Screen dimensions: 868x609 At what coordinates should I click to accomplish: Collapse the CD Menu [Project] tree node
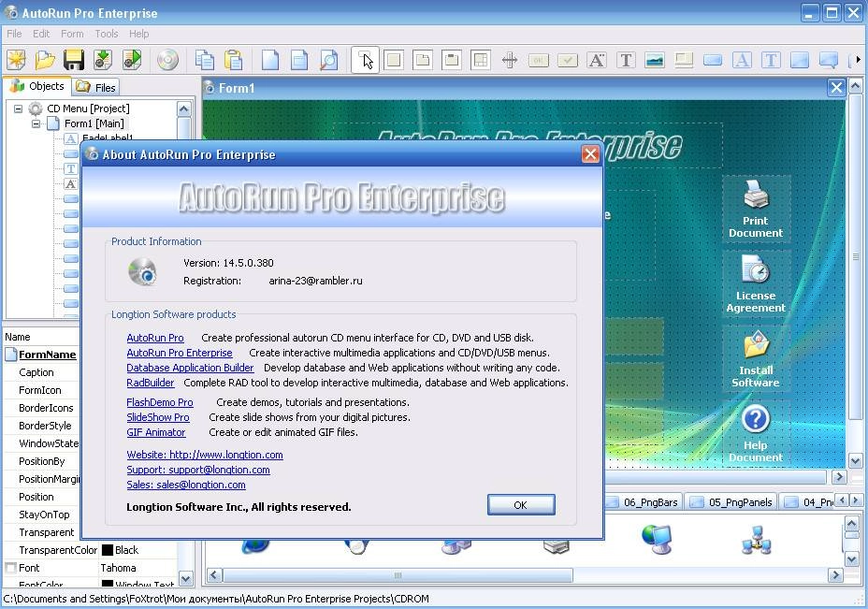point(19,109)
